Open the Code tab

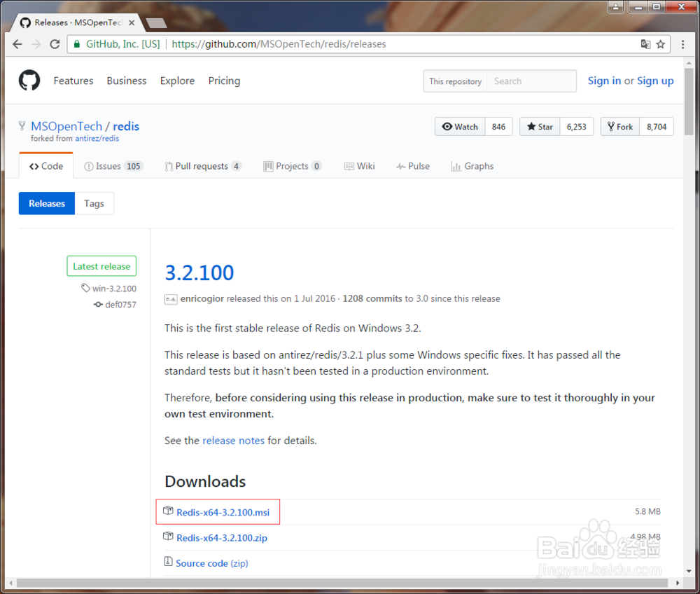(46, 166)
